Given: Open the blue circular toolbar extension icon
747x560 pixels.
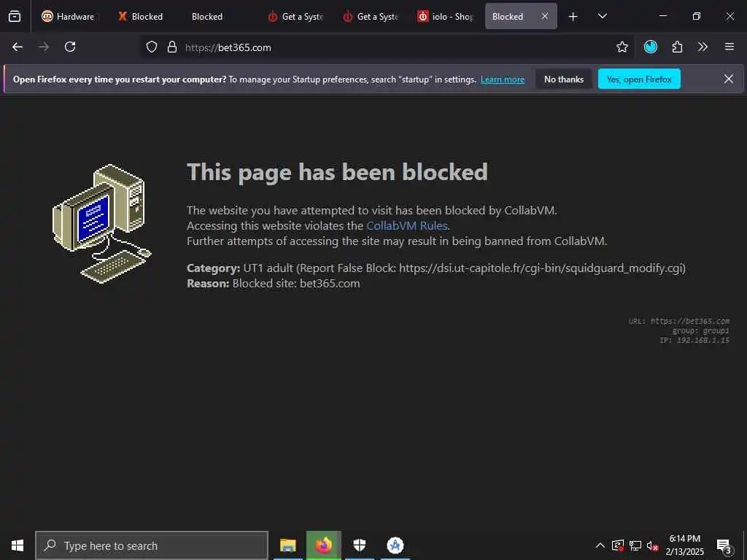Looking at the screenshot, I should [x=650, y=47].
